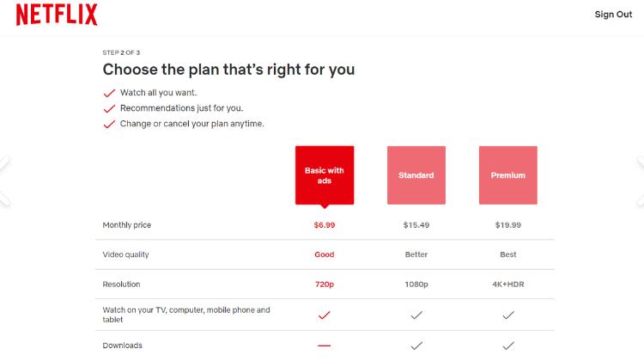Click the Premium plan device-support checkmark
The image size is (644, 361).
507,315
